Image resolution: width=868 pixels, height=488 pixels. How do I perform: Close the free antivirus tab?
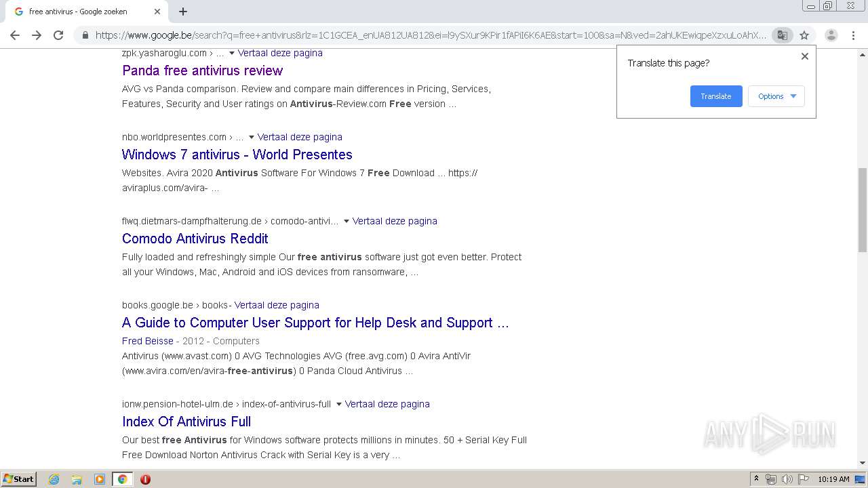157,12
